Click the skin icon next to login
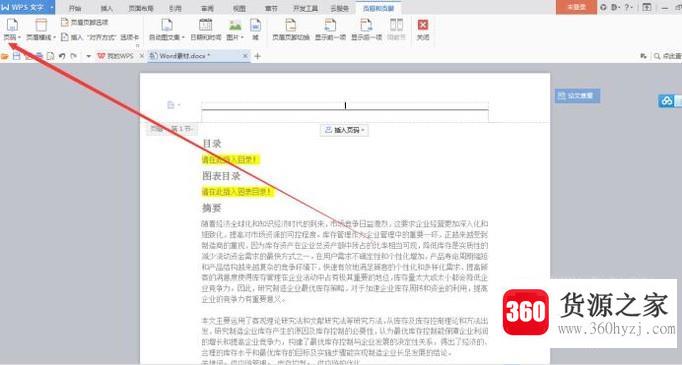This screenshot has width=682, height=365. coord(603,7)
